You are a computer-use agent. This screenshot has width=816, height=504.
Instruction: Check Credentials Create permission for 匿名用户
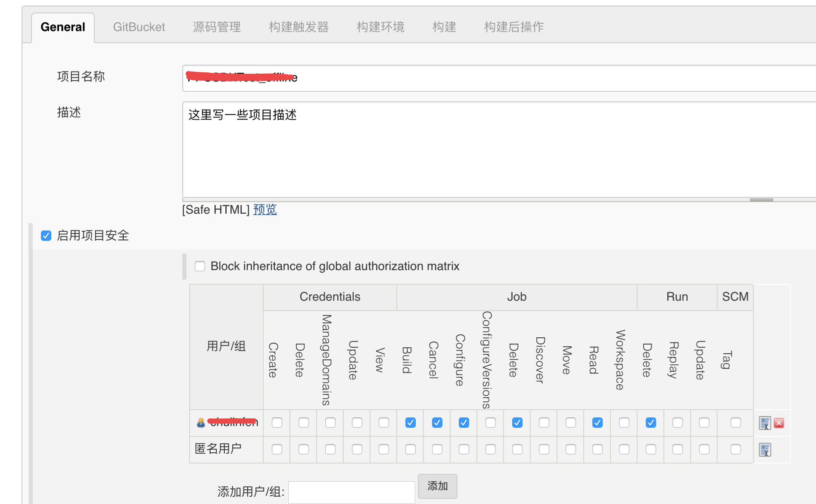click(277, 450)
